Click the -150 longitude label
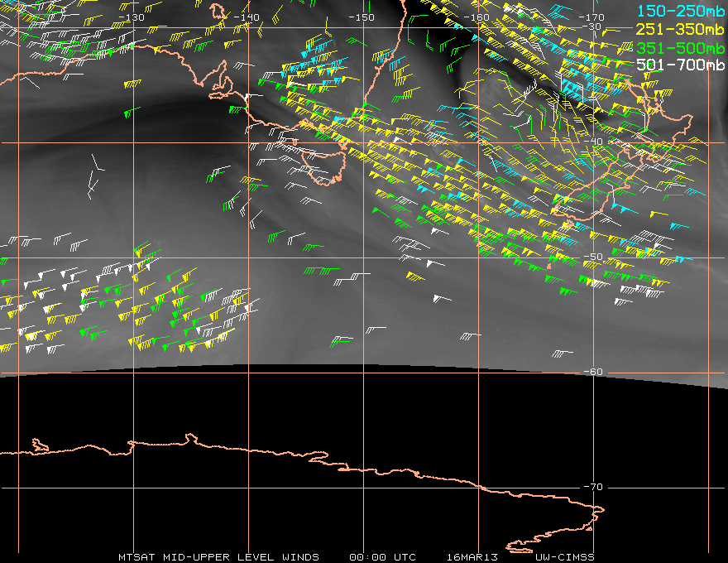This screenshot has height=563, width=728. pyautogui.click(x=362, y=17)
